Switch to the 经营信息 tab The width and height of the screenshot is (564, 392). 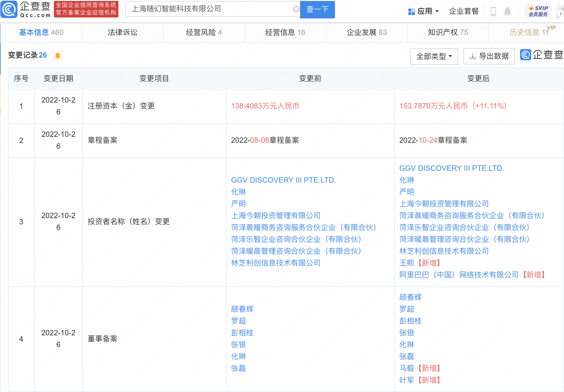click(x=285, y=32)
